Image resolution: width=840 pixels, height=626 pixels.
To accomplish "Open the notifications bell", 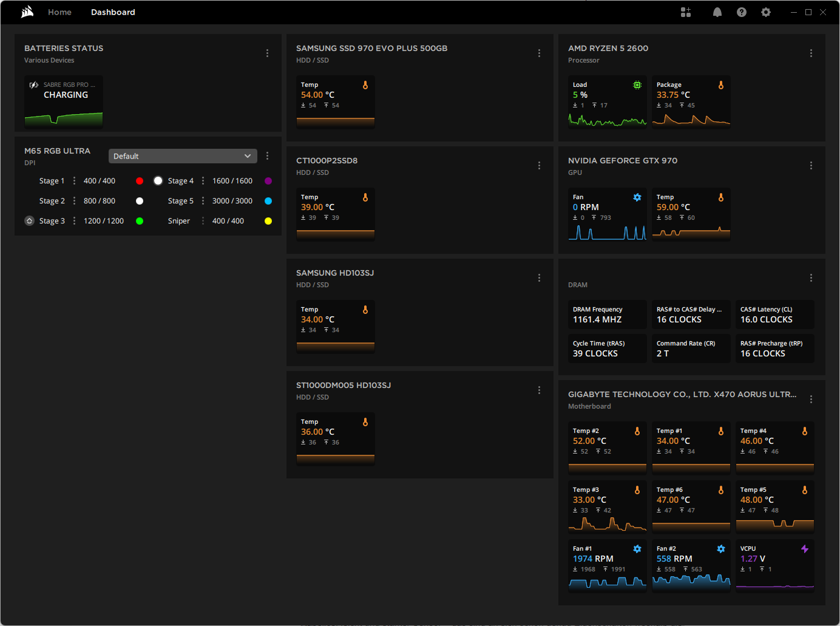I will click(717, 12).
